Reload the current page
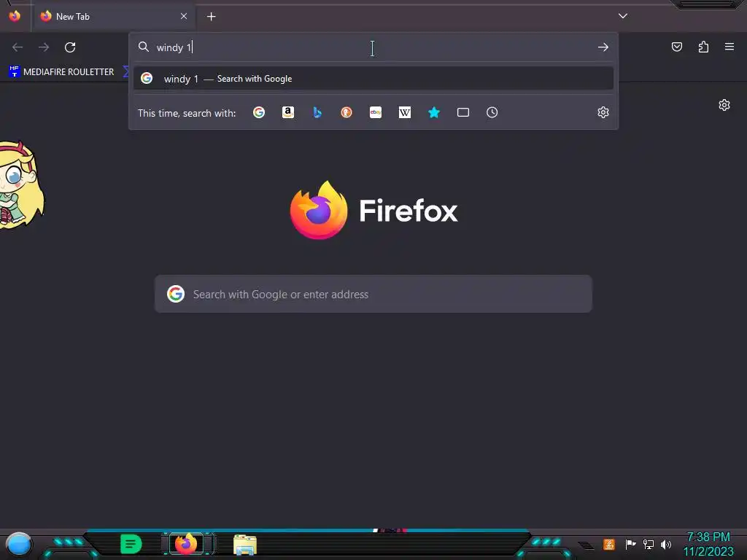The image size is (747, 560). [x=70, y=47]
